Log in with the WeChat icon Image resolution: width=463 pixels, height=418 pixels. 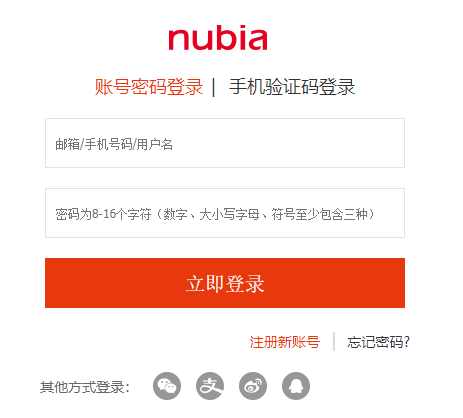pyautogui.click(x=167, y=386)
